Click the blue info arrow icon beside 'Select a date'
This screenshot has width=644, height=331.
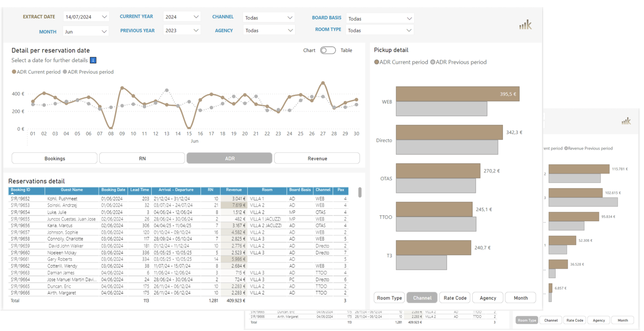click(93, 60)
